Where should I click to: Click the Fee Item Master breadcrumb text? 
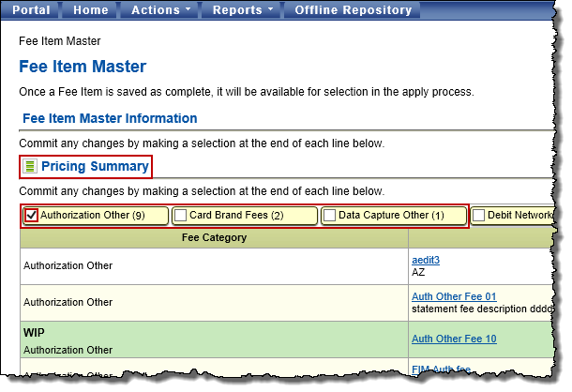60,42
